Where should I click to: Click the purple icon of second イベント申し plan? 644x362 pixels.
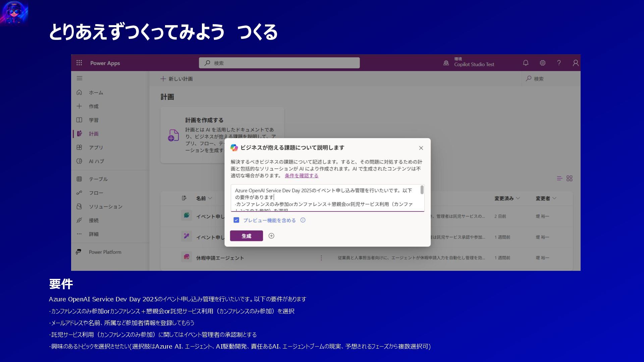(186, 236)
